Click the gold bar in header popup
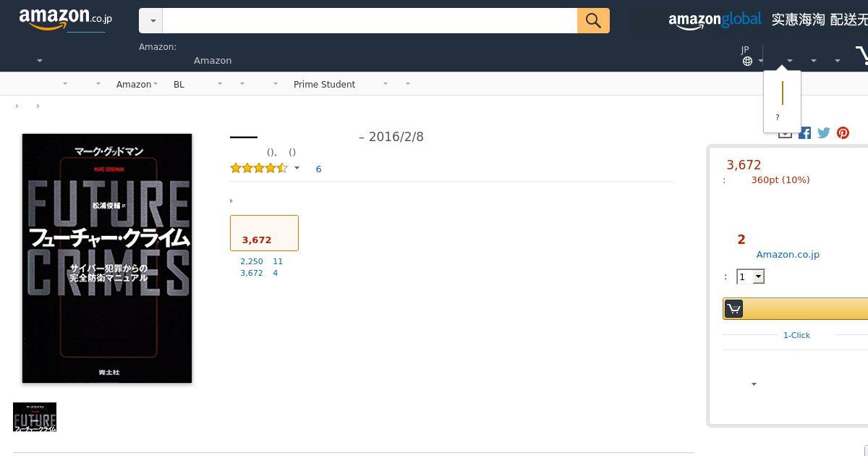Screen dimensions: 868x456 click(x=783, y=93)
